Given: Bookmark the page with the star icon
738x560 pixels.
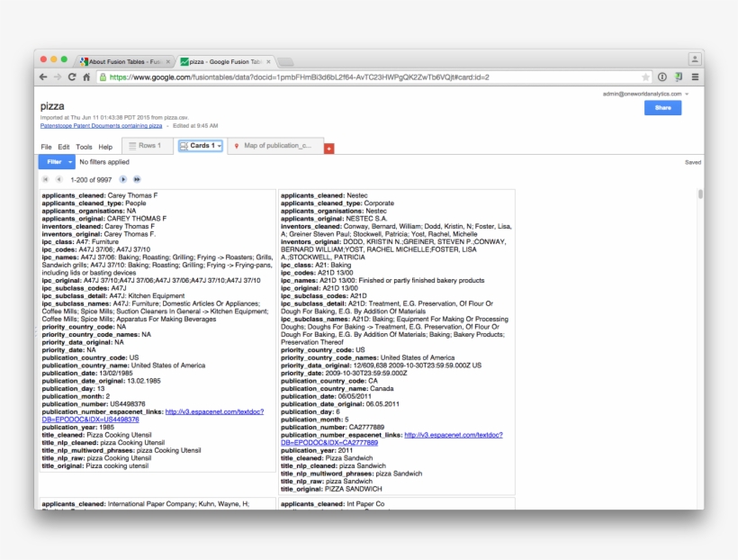Looking at the screenshot, I should pos(646,78).
